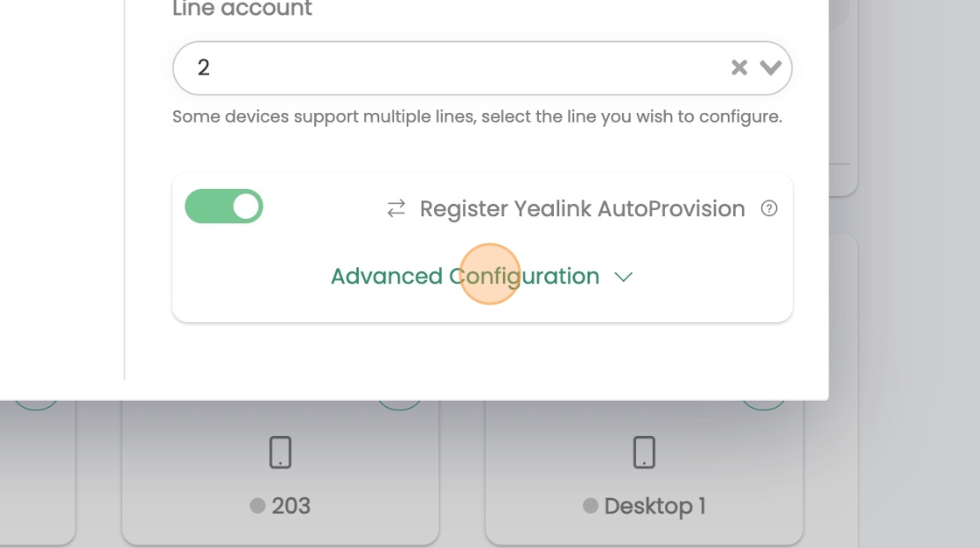Clear the Line account selection with X

739,67
